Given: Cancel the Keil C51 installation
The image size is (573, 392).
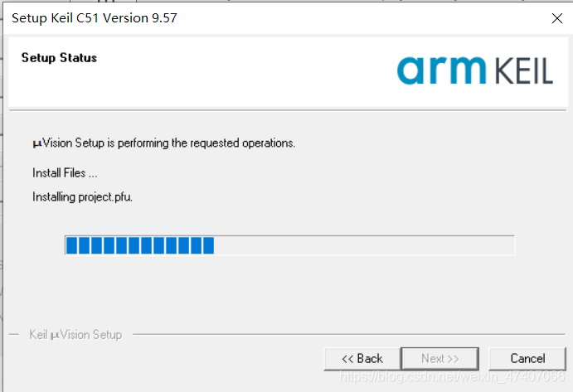Looking at the screenshot, I should click(x=527, y=358).
